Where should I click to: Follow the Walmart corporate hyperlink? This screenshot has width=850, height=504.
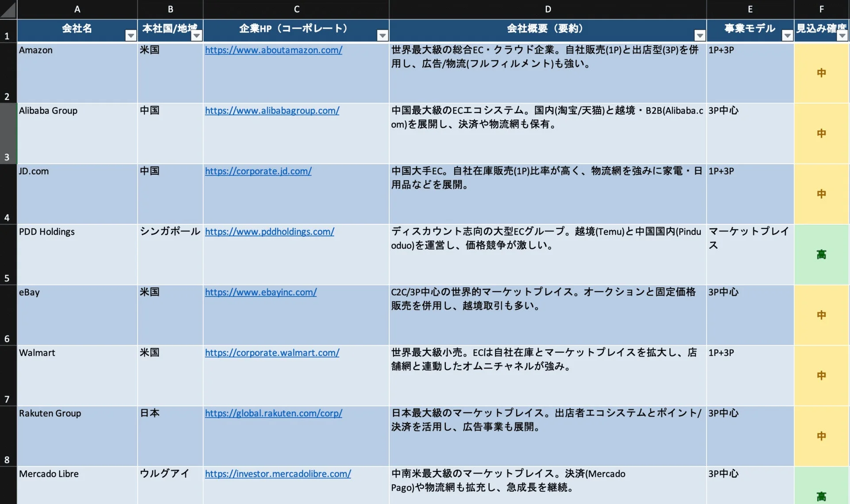(x=272, y=353)
